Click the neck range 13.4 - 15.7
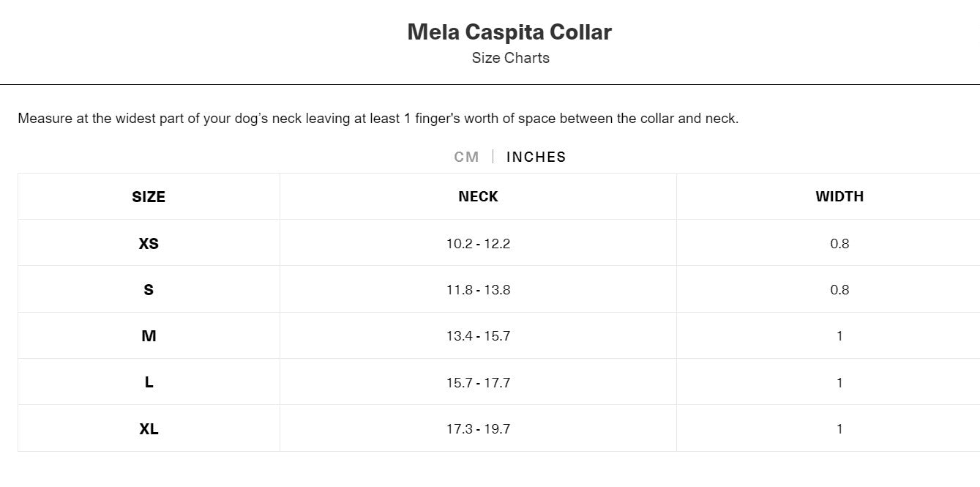980x487 pixels. [x=478, y=335]
